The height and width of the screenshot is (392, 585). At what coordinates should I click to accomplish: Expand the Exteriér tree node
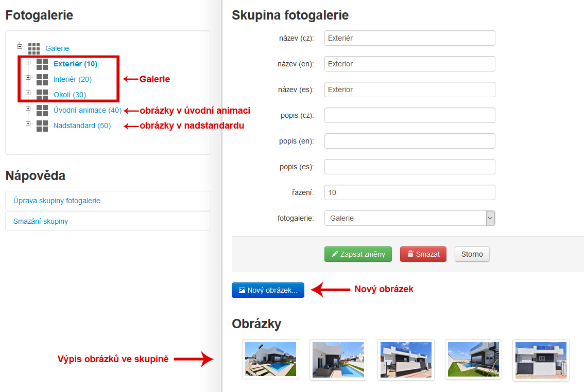[28, 62]
